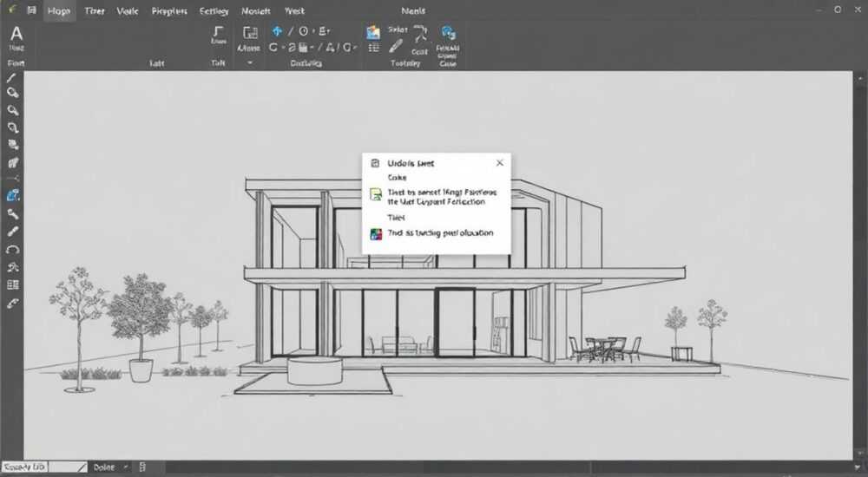This screenshot has width=868, height=477.
Task: Select the arc tool in left toolbar
Action: click(12, 250)
